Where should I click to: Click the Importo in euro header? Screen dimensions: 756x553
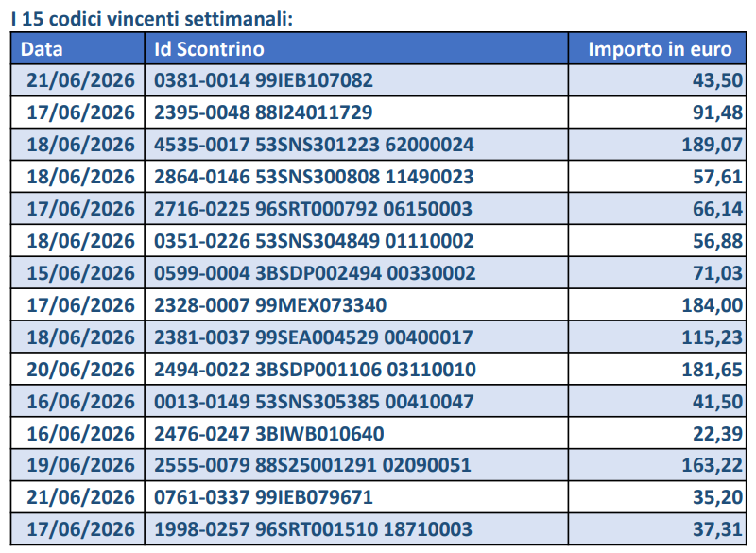pyautogui.click(x=657, y=49)
